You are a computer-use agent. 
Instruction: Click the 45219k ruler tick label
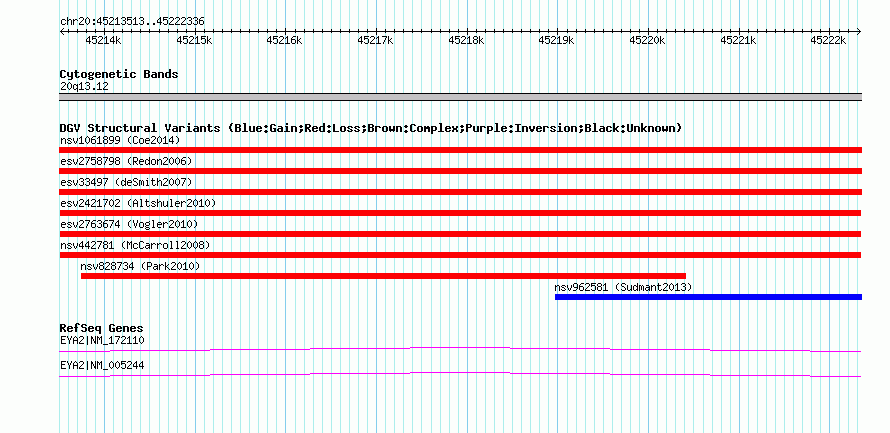click(556, 40)
